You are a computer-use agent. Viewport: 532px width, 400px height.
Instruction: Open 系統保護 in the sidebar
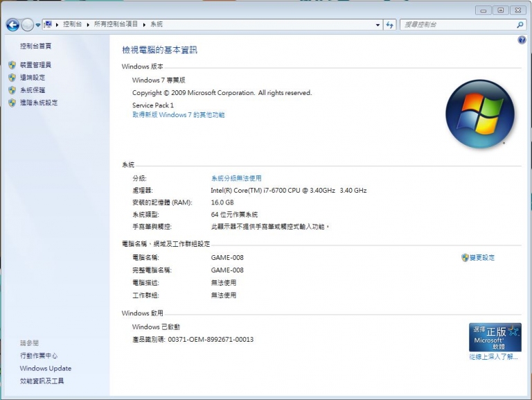33,90
